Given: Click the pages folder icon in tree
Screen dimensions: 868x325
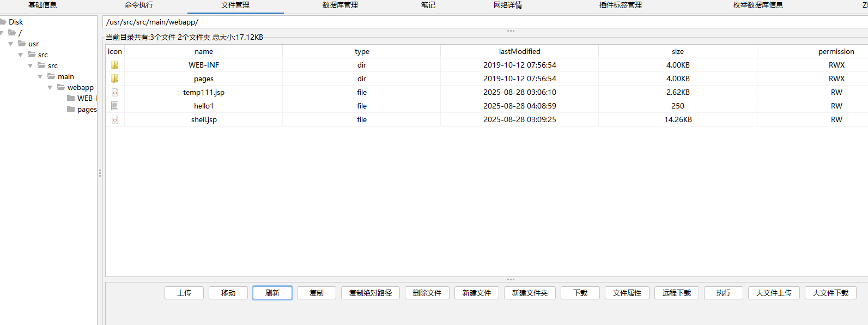Looking at the screenshot, I should click(x=71, y=109).
